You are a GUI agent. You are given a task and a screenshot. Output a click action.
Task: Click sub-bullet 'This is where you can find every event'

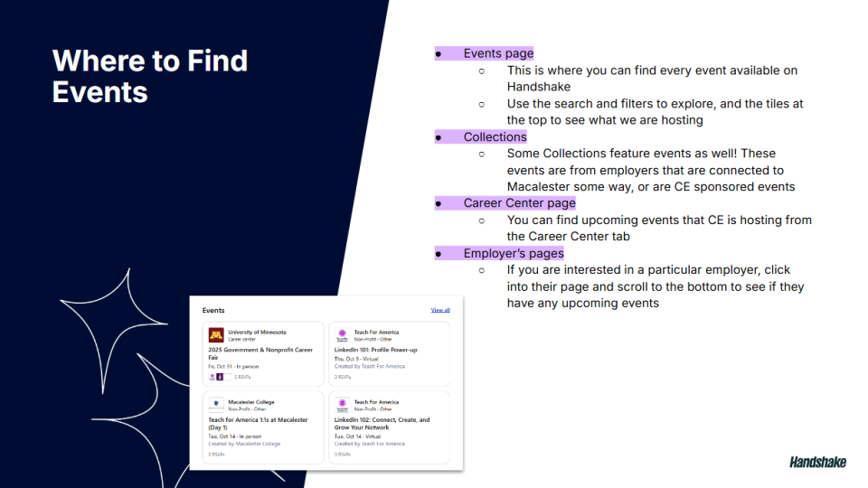coord(652,79)
